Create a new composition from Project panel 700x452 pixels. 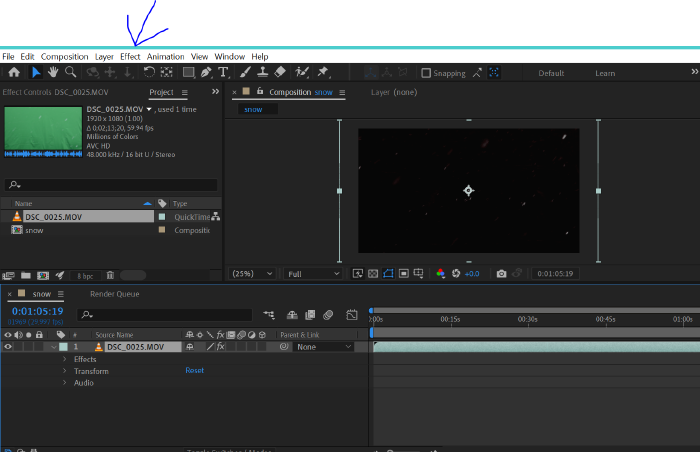click(43, 276)
